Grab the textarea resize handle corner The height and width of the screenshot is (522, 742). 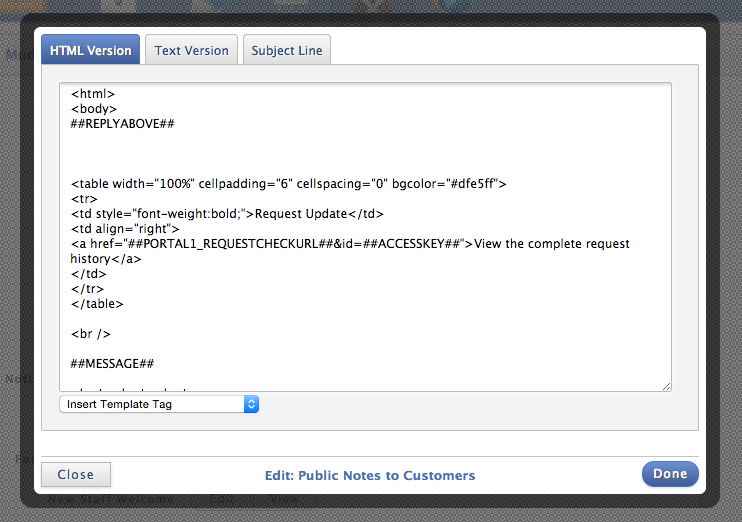(x=666, y=386)
